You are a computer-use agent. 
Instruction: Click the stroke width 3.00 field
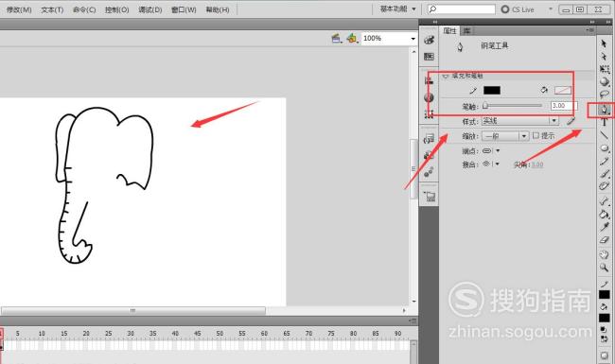pyautogui.click(x=564, y=106)
